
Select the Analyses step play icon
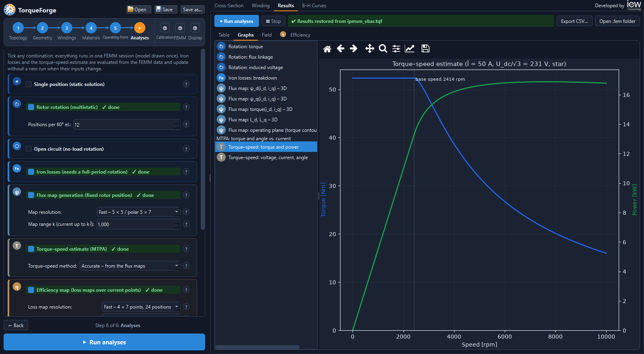pyautogui.click(x=140, y=28)
